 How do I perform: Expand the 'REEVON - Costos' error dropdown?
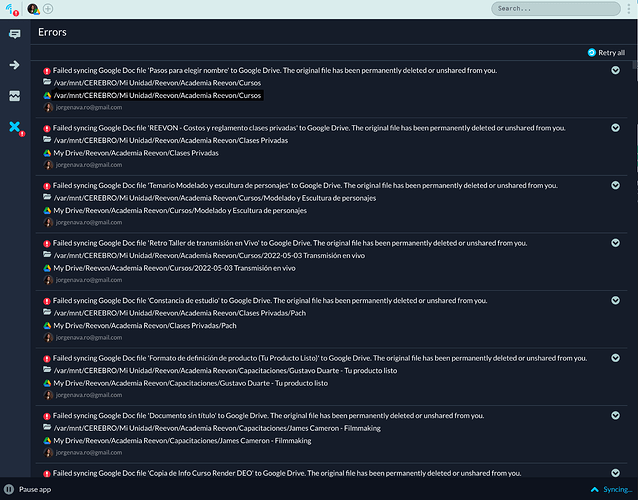tap(615, 128)
